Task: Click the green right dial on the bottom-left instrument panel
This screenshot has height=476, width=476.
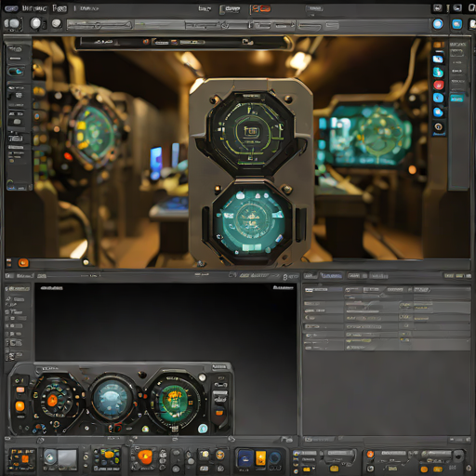Action: click(175, 400)
